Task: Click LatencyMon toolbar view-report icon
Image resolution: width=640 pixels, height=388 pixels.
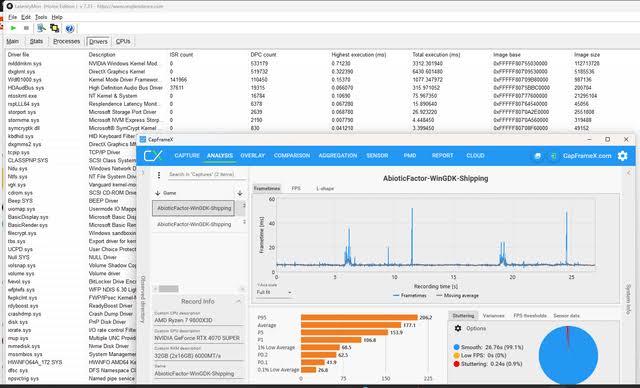Action: 41,28
